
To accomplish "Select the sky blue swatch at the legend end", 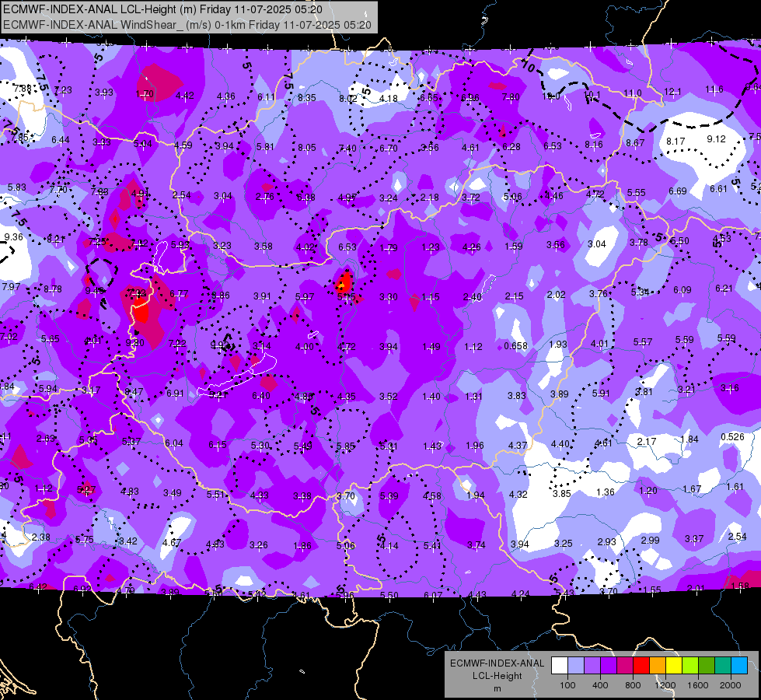I will pos(739,666).
